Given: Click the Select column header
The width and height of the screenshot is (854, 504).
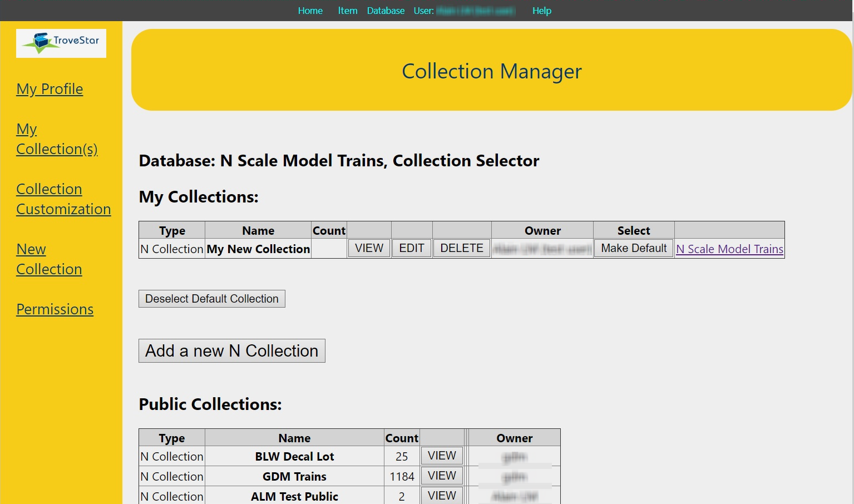Looking at the screenshot, I should (634, 230).
